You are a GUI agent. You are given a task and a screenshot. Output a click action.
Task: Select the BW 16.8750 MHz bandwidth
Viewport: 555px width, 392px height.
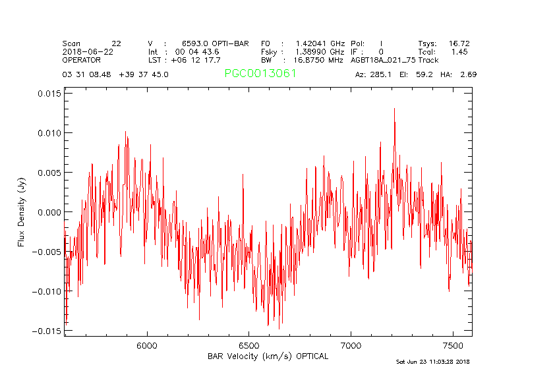303,60
